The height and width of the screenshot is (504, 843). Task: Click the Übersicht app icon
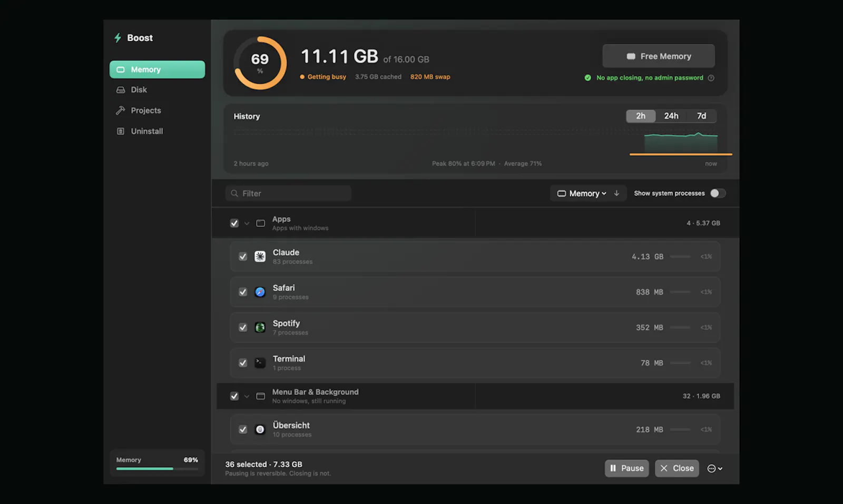pyautogui.click(x=260, y=430)
